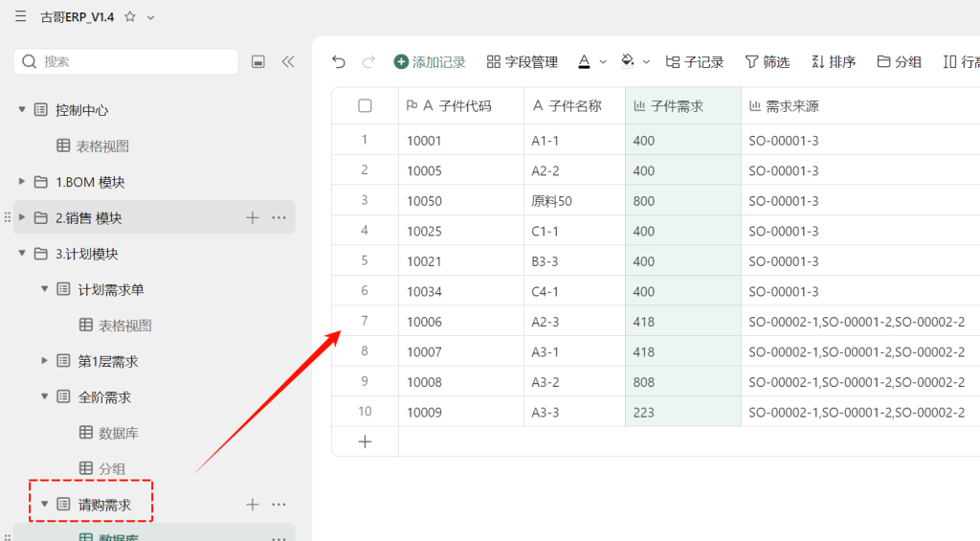Open 1.BOM 模块 folder
This screenshot has width=980, height=541.
click(x=90, y=182)
